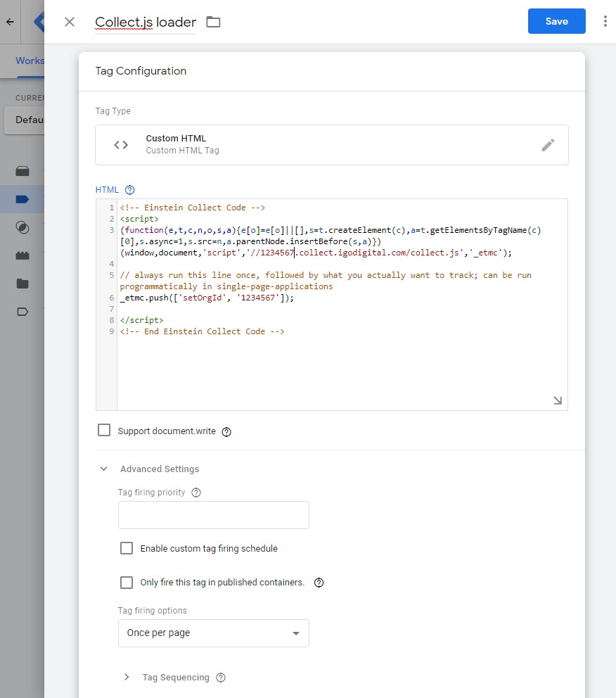Check Only fire this tag in published containers

click(127, 583)
